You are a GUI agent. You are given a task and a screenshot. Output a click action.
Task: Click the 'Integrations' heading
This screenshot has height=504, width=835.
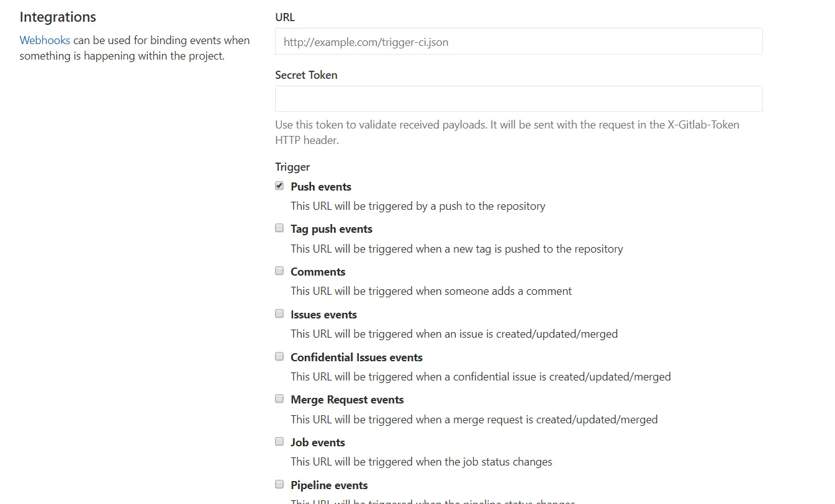pyautogui.click(x=58, y=17)
